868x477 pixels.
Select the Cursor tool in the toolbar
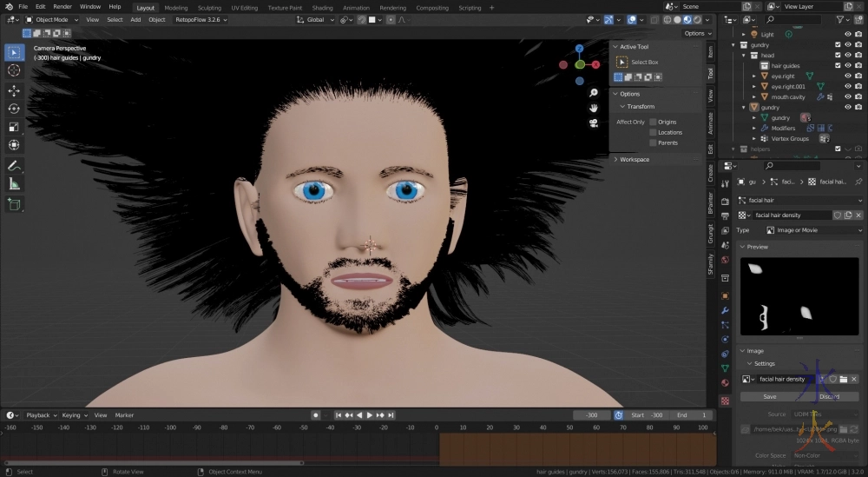tap(14, 70)
